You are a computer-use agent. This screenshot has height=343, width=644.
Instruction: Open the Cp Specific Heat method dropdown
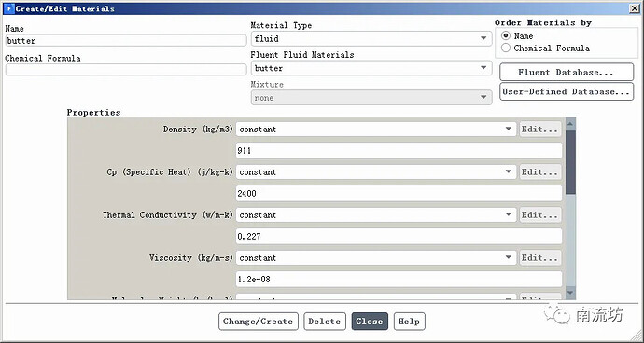[376, 171]
